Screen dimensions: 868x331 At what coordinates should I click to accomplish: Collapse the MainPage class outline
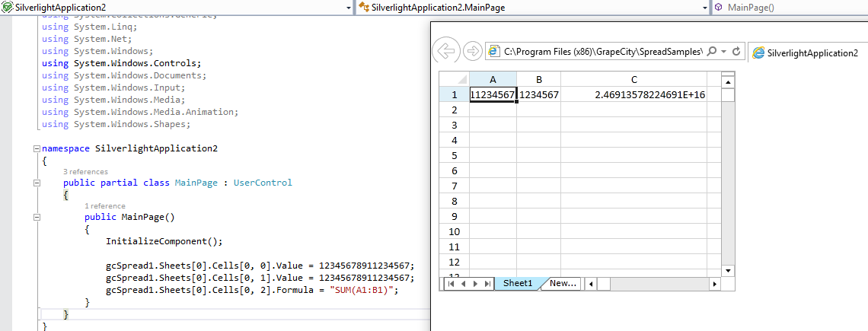(37, 183)
